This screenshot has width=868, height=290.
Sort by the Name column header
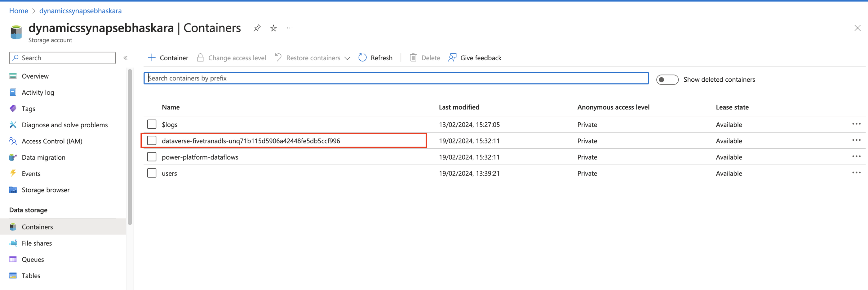(x=170, y=107)
